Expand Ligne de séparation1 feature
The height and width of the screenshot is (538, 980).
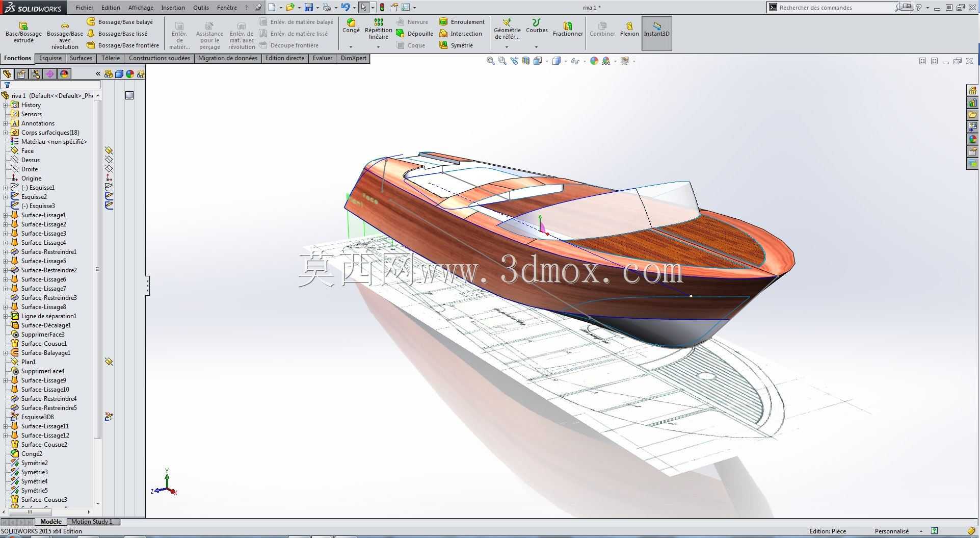tap(6, 316)
